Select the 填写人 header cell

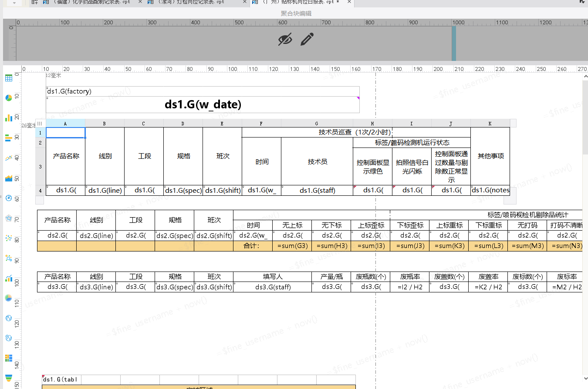click(x=272, y=277)
